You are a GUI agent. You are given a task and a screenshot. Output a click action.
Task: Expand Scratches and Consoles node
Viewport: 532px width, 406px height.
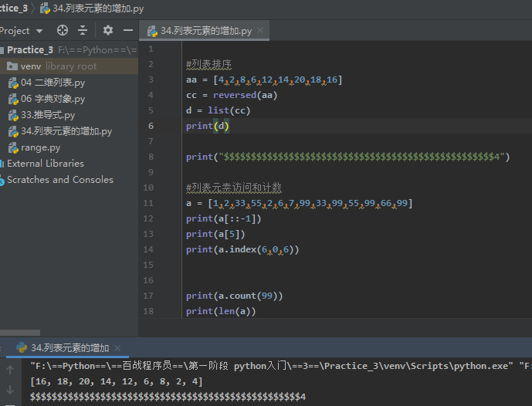[x=60, y=180]
